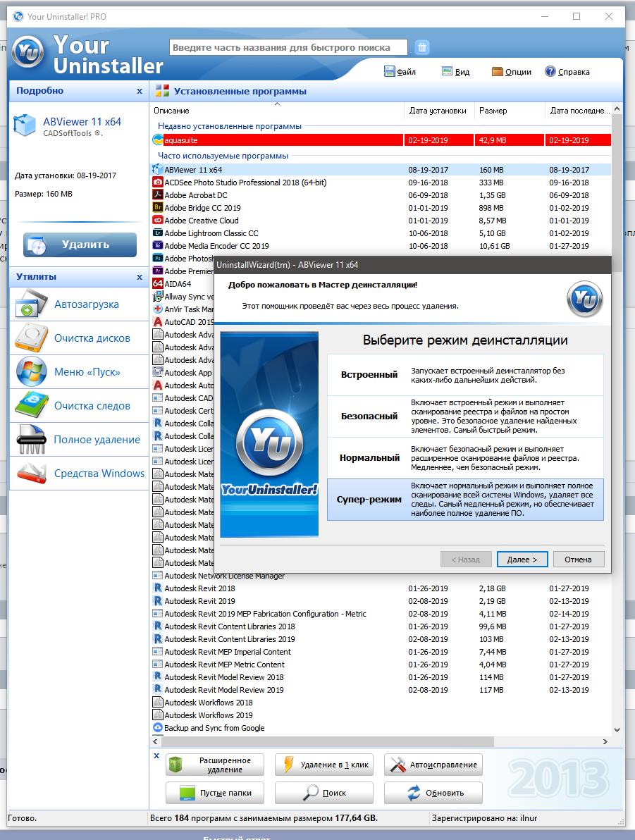
Task: Click the Backup and Sync from Google icon
Action: [158, 728]
